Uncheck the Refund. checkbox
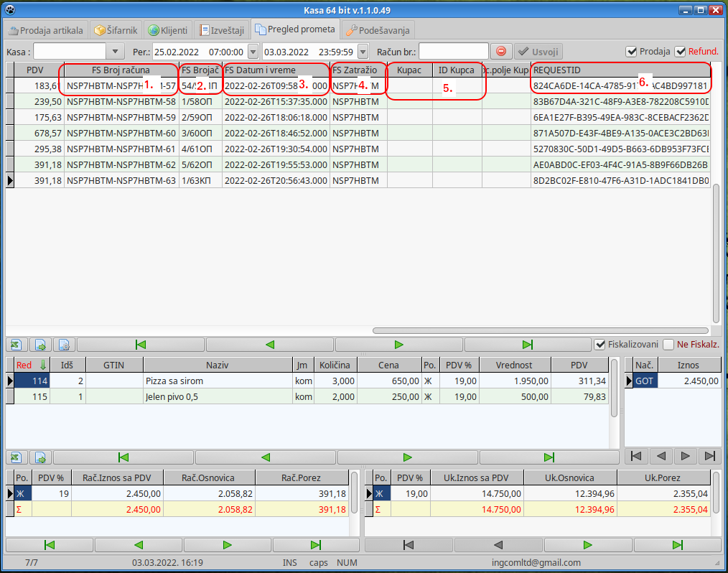 681,52
